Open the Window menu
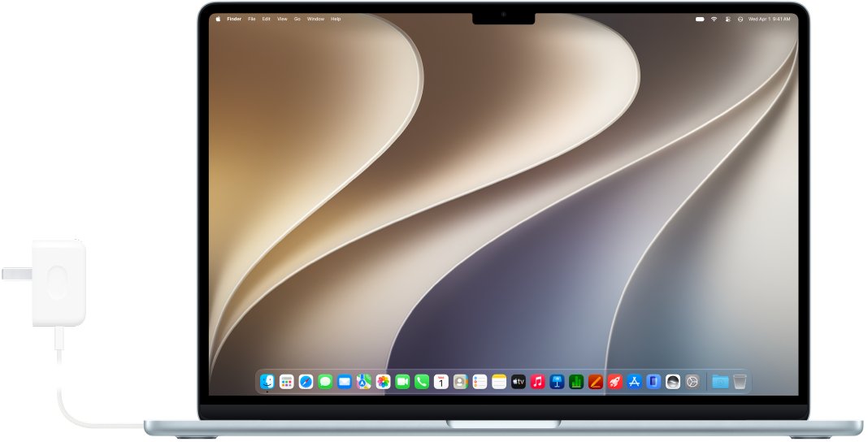The image size is (868, 442). point(315,19)
